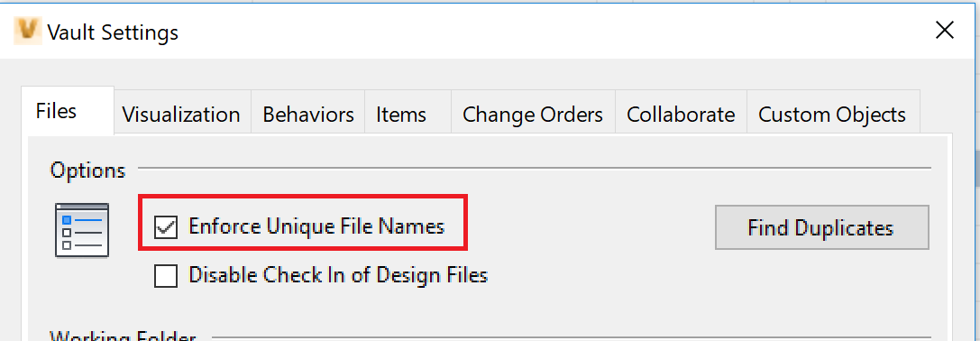Switch to the Visualization tab
Image resolution: width=980 pixels, height=341 pixels.
coord(182,115)
